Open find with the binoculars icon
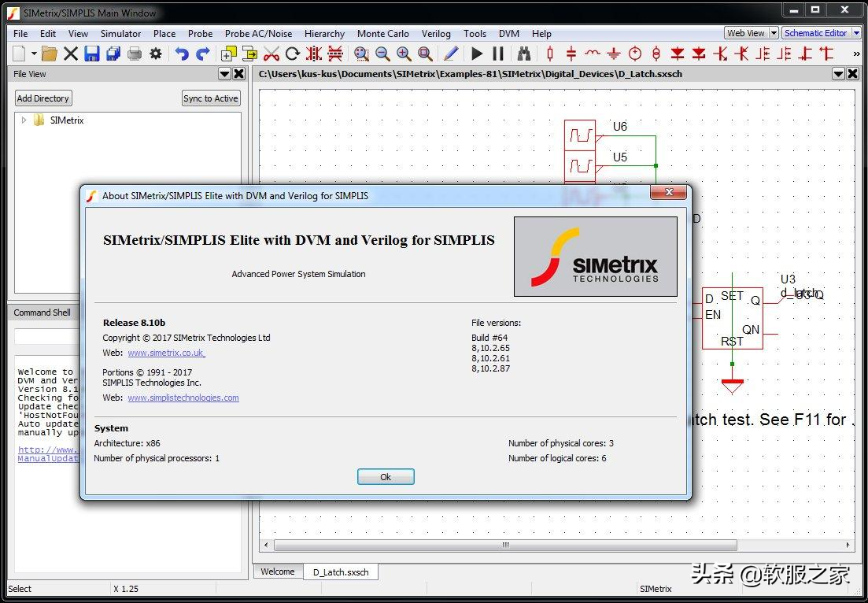The width and height of the screenshot is (868, 603). 524,54
